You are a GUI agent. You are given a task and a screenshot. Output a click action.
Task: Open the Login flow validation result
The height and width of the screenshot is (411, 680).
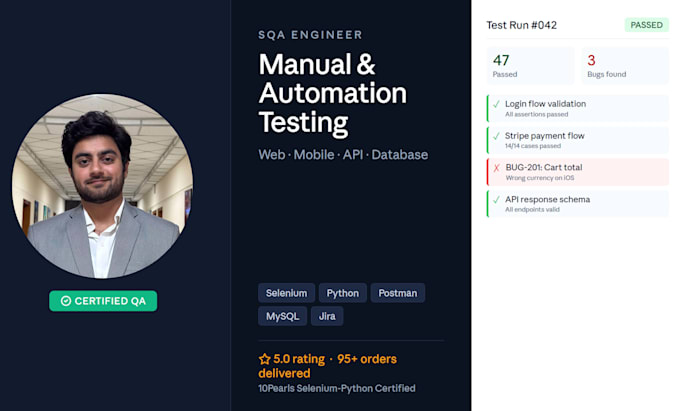(578, 108)
